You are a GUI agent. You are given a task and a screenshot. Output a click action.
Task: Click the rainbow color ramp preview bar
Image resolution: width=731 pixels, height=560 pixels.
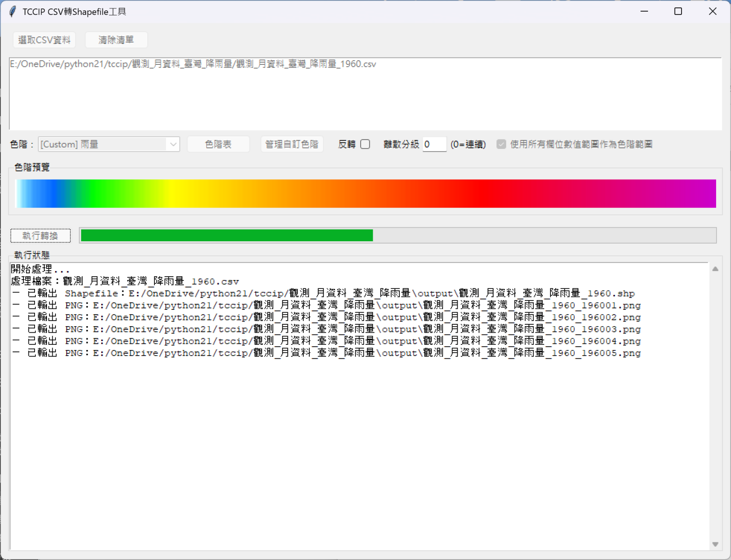pyautogui.click(x=365, y=194)
